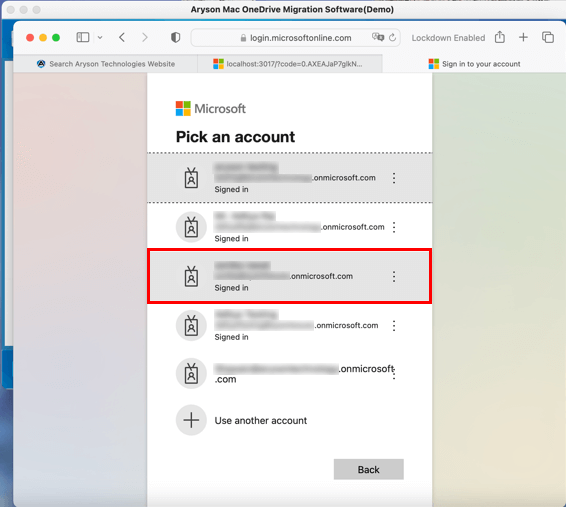Image resolution: width=566 pixels, height=507 pixels.
Task: Reload the page with the refresh icon
Action: pyautogui.click(x=392, y=37)
